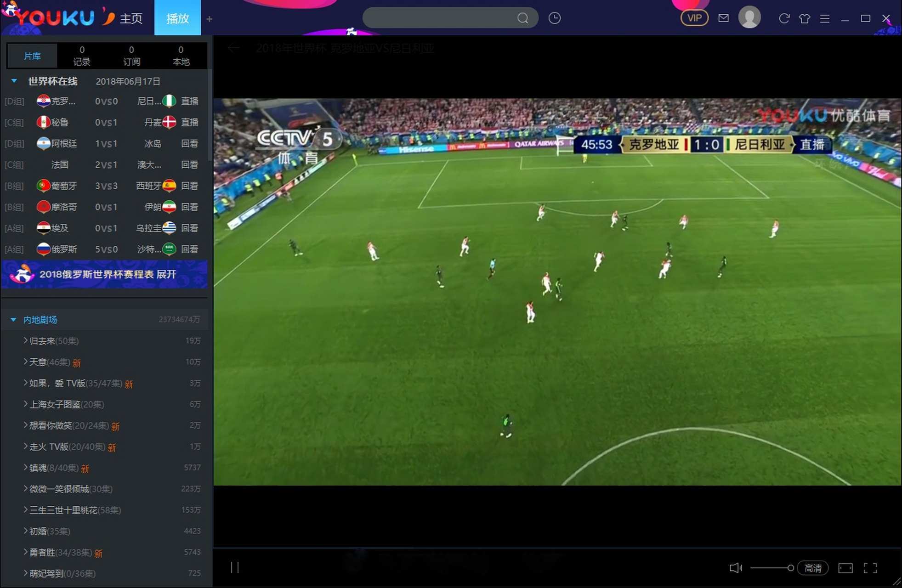Collapse the 内地剧场 section
The image size is (902, 588).
[x=13, y=319]
